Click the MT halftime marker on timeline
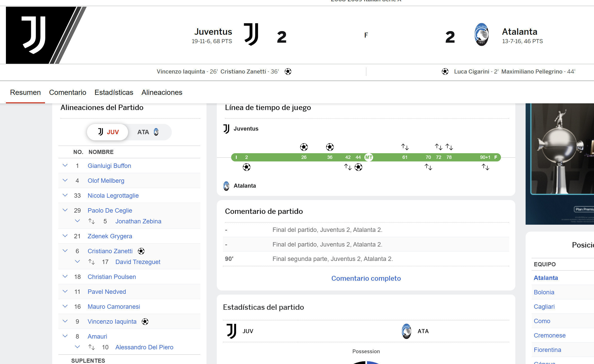 point(369,157)
